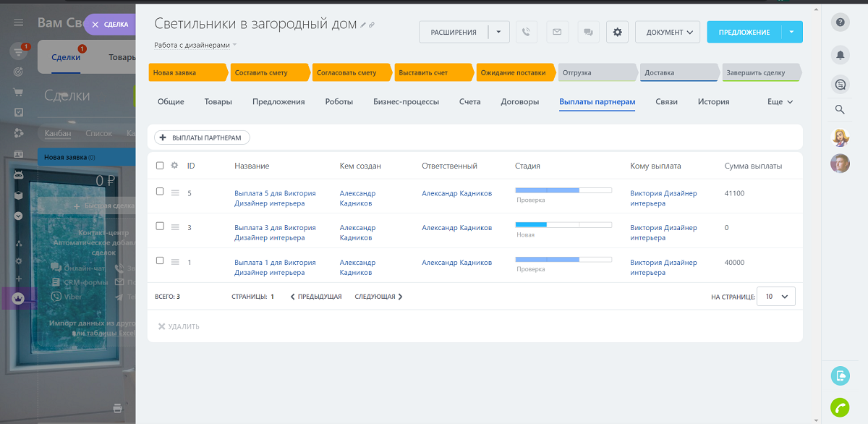Edit the deal title pencil icon
This screenshot has width=868, height=424.
click(363, 25)
